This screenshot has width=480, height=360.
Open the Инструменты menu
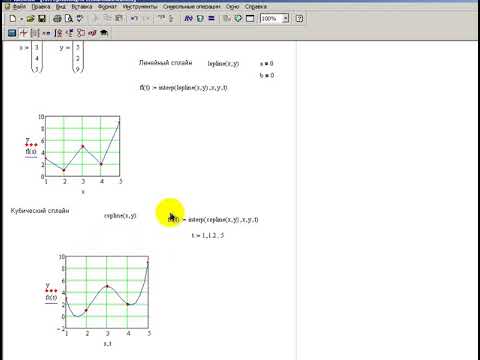pyautogui.click(x=140, y=7)
